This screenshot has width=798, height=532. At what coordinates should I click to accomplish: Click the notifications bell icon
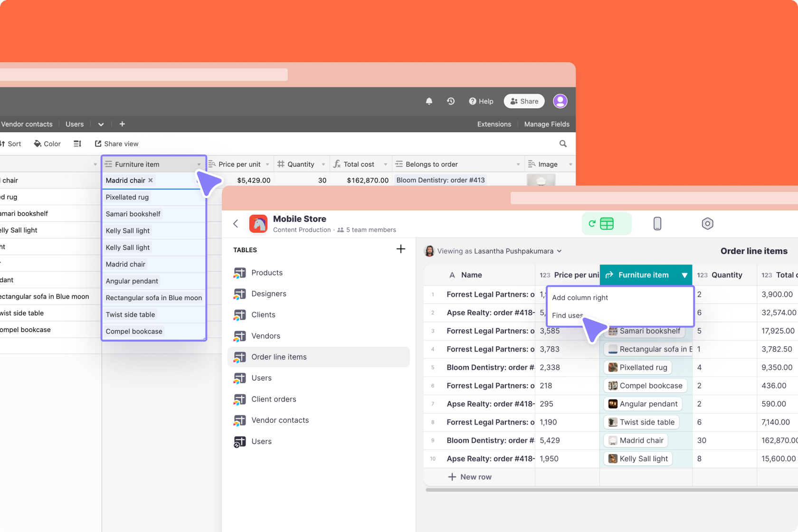tap(429, 101)
